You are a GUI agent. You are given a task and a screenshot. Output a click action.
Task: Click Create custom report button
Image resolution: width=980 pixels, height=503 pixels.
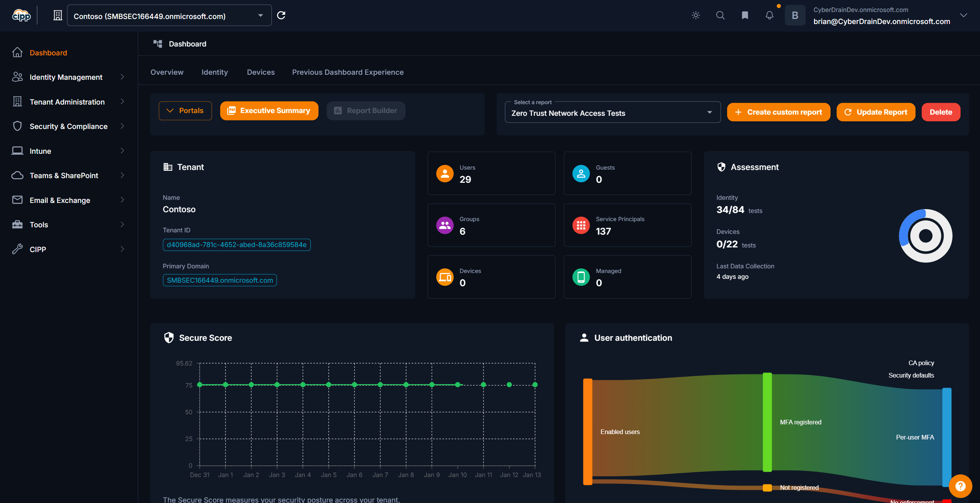[x=778, y=112]
